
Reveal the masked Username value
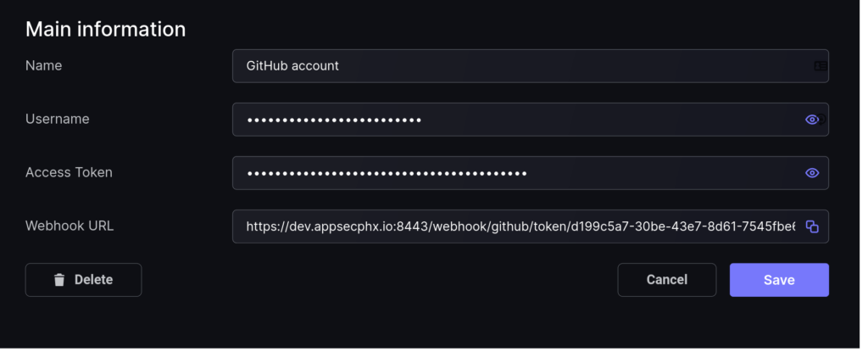tap(811, 120)
